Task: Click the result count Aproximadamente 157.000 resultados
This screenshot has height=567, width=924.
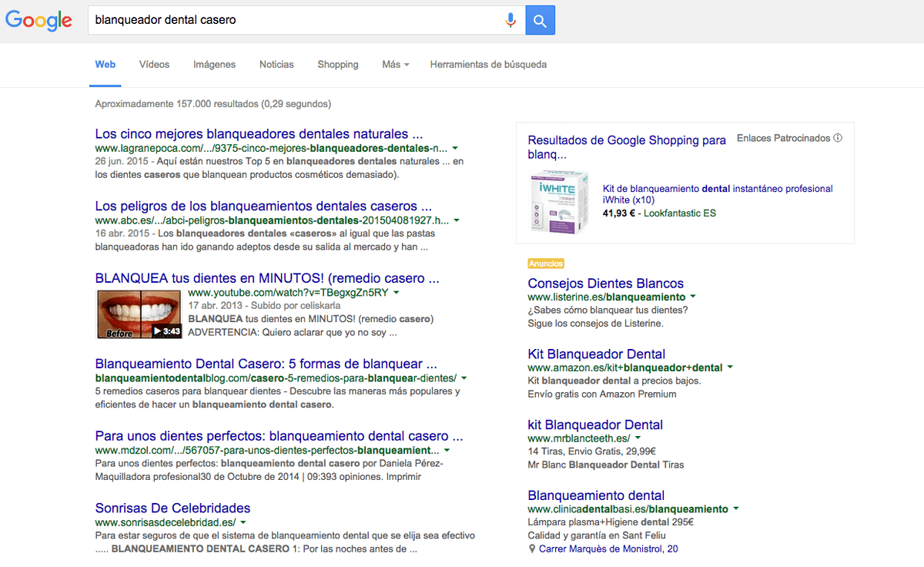Action: point(213,103)
